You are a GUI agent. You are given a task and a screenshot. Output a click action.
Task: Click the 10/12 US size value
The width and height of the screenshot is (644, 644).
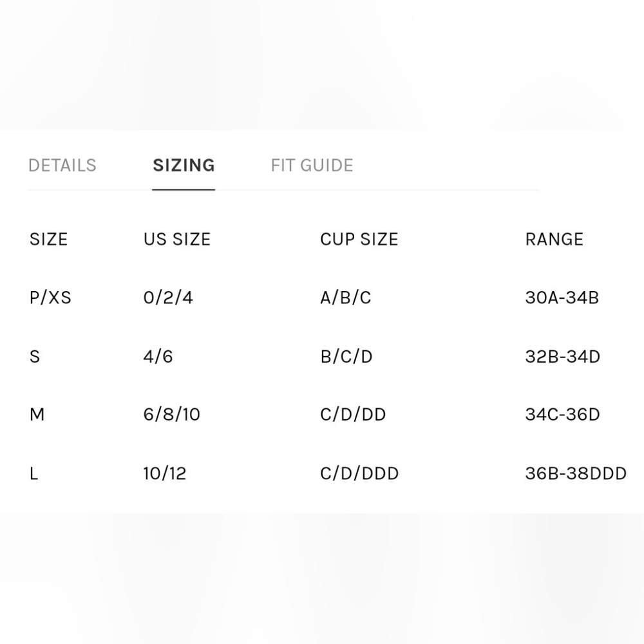click(165, 473)
